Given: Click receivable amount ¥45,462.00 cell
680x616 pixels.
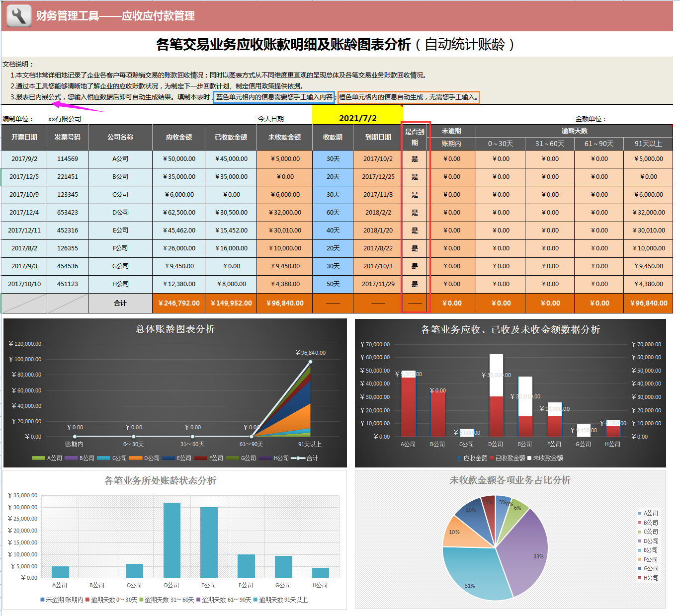Looking at the screenshot, I should coord(179,231).
